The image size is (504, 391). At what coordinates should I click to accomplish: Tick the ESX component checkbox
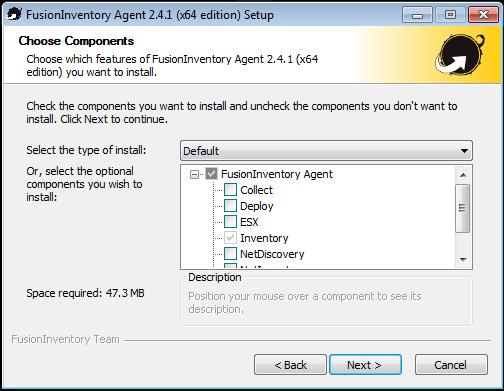click(x=230, y=222)
